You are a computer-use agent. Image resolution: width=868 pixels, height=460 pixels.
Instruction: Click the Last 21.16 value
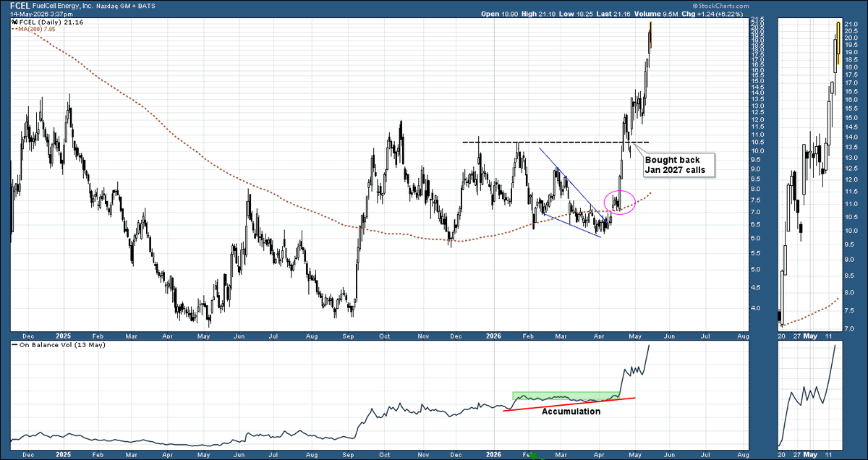pos(615,14)
